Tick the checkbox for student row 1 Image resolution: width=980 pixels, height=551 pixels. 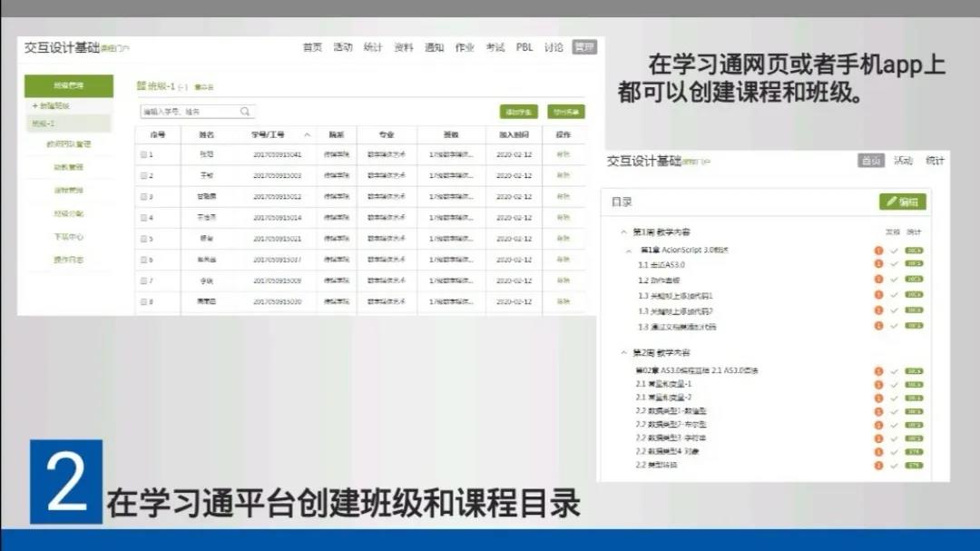point(143,154)
